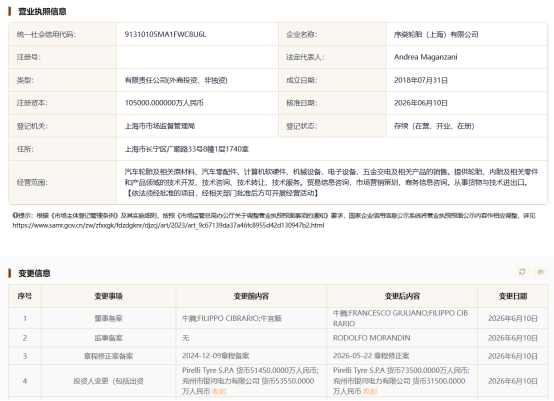The height and width of the screenshot is (401, 554).
Task: Click the 核准日期 label
Action: pos(302,103)
